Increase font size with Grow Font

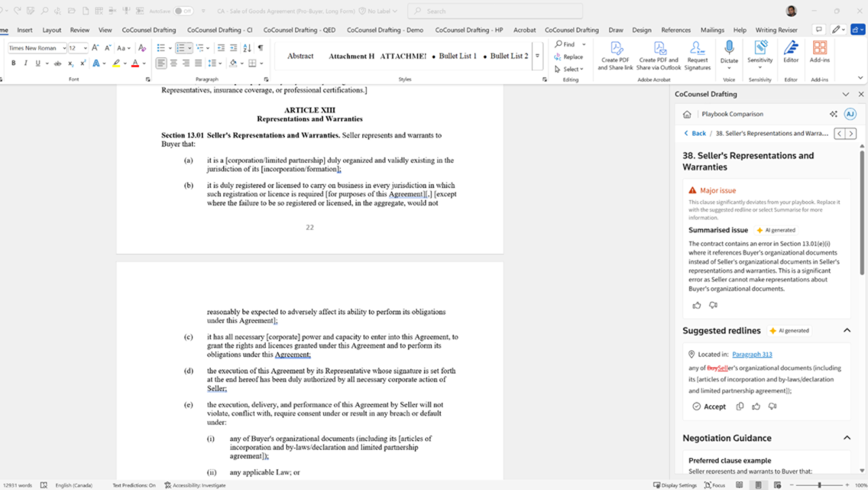pyautogui.click(x=95, y=48)
